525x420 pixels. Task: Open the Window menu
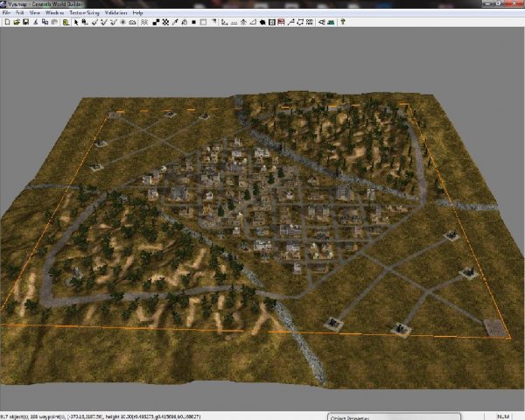tap(54, 13)
